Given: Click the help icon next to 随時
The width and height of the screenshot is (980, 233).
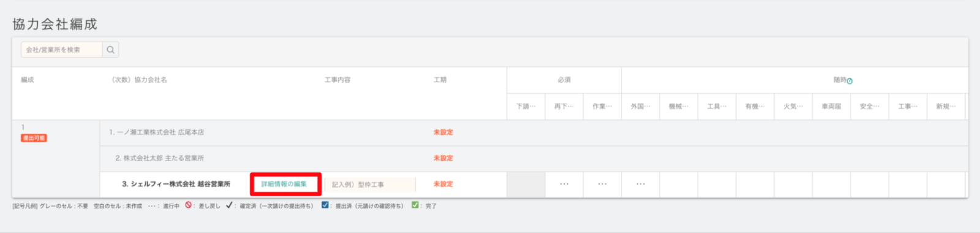Looking at the screenshot, I should coord(850,81).
